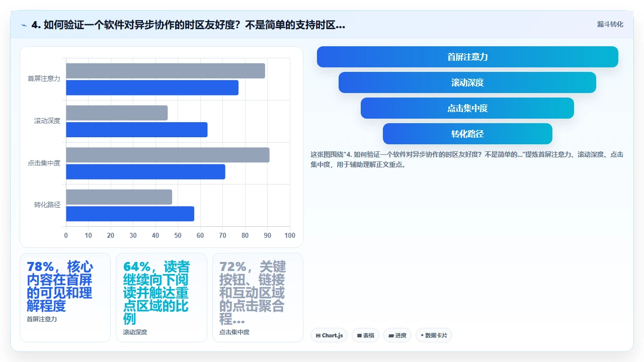Click the 漏斗转化 label in the header
This screenshot has width=644, height=362.
pyautogui.click(x=610, y=24)
